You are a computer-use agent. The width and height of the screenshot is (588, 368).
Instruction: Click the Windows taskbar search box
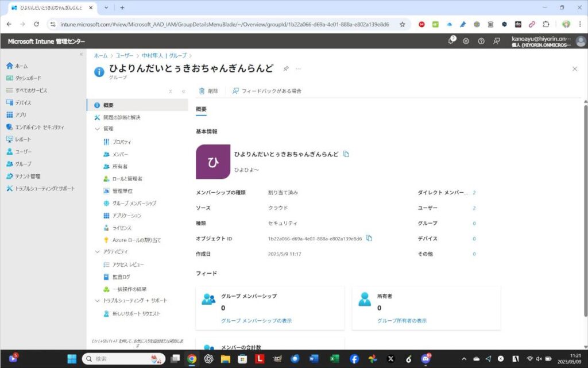click(124, 359)
